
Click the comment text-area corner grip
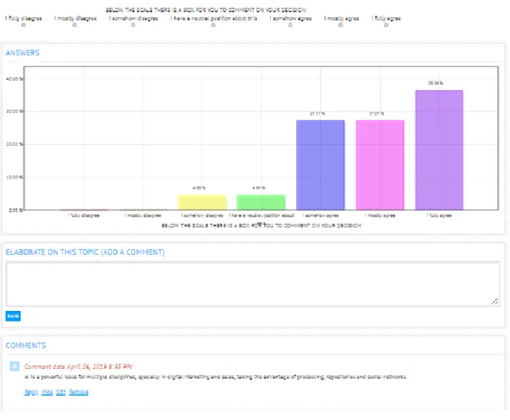[x=495, y=301]
